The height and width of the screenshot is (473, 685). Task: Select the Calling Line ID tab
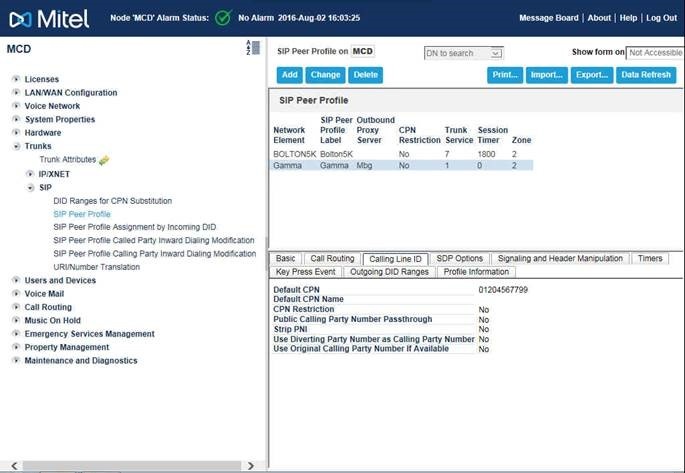pos(395,259)
